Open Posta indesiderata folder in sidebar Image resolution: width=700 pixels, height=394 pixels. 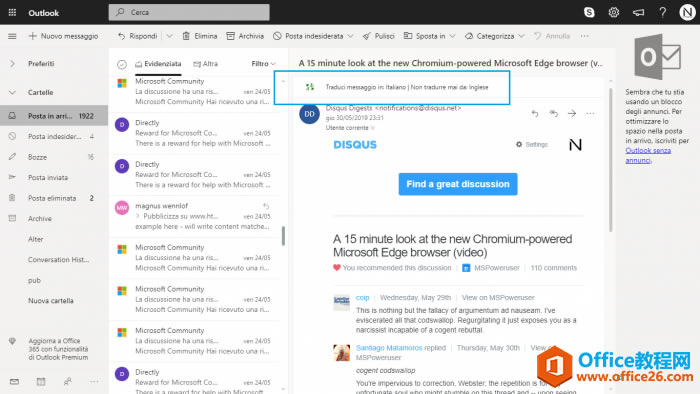click(54, 137)
